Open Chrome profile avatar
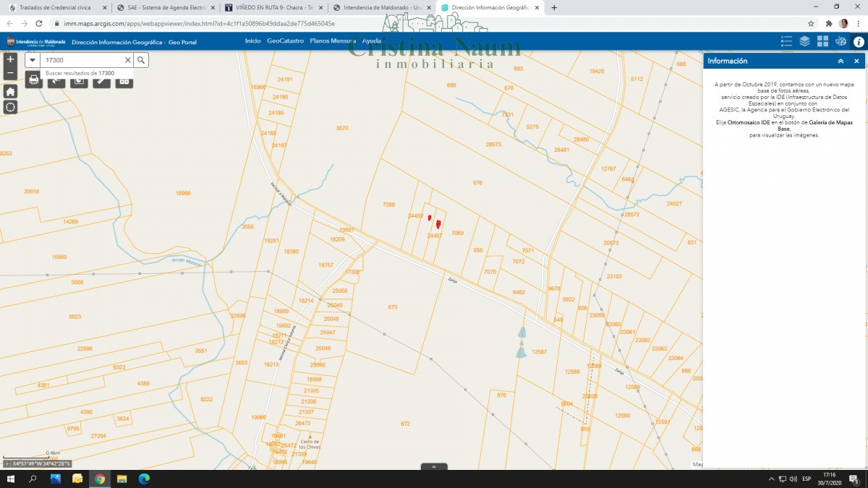Image resolution: width=868 pixels, height=488 pixels. [843, 23]
